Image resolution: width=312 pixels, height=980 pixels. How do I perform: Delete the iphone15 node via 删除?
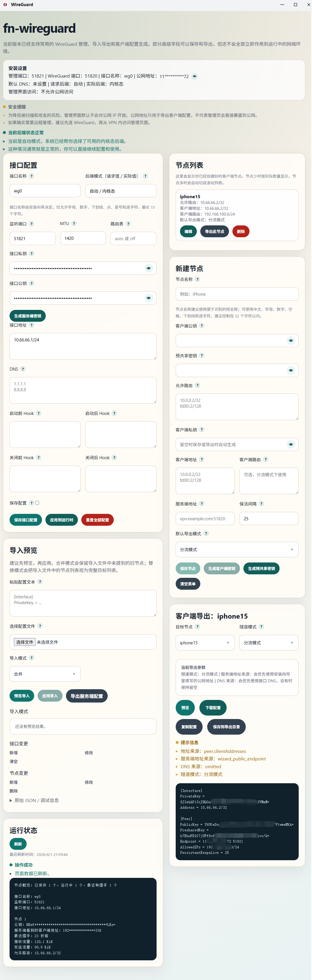241,231
